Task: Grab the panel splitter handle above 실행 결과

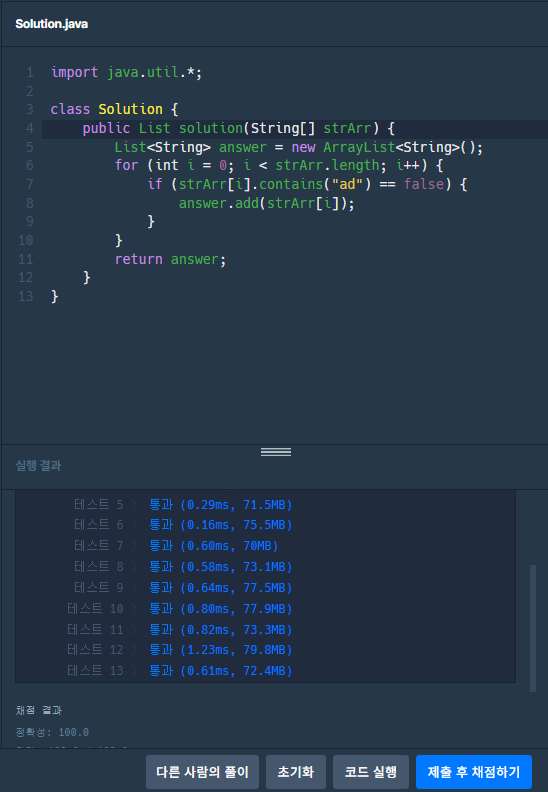Action: click(276, 452)
